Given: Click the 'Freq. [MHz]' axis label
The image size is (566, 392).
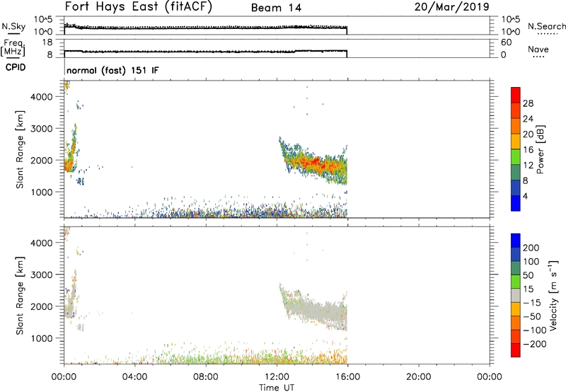Looking at the screenshot, I should coord(13,47).
